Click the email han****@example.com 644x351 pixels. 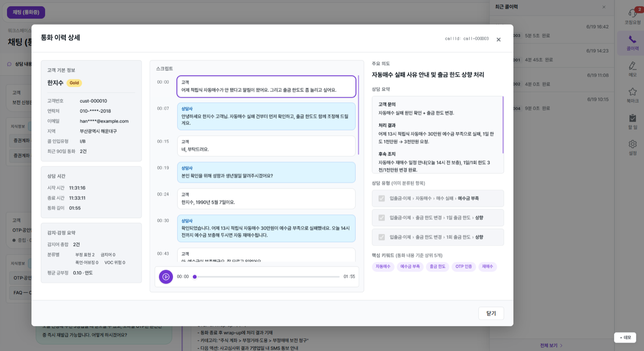[104, 121]
